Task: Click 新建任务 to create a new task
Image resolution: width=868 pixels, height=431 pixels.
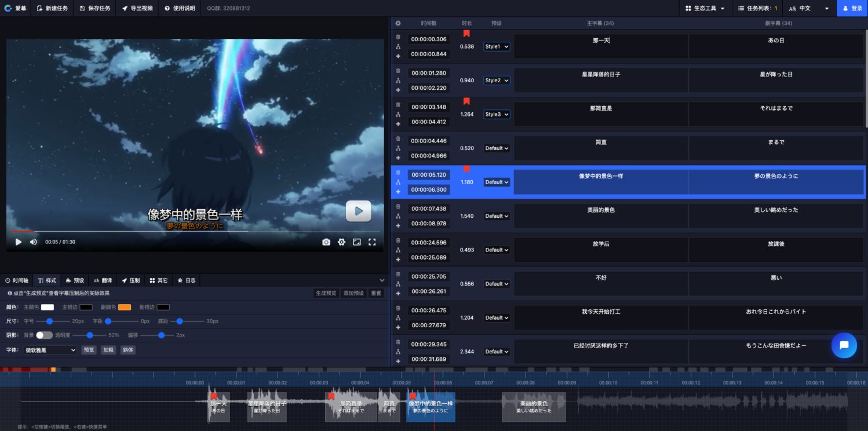Action: tap(52, 8)
